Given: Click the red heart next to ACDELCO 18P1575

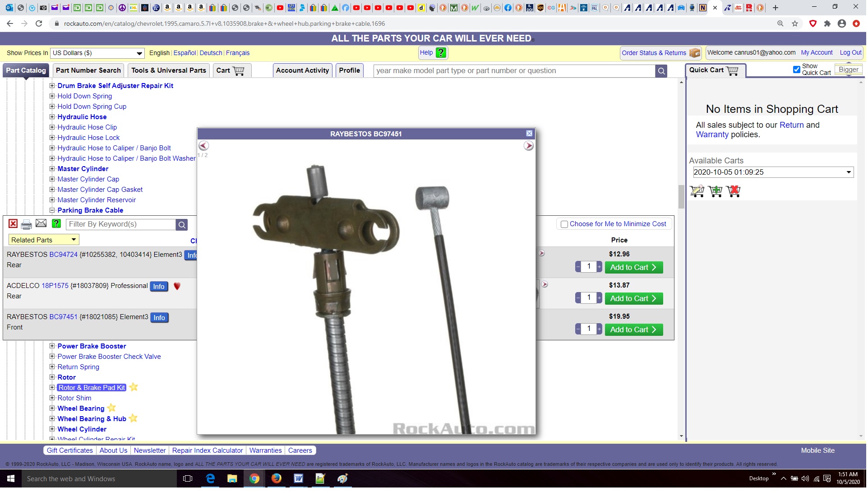Looking at the screenshot, I should pyautogui.click(x=177, y=287).
